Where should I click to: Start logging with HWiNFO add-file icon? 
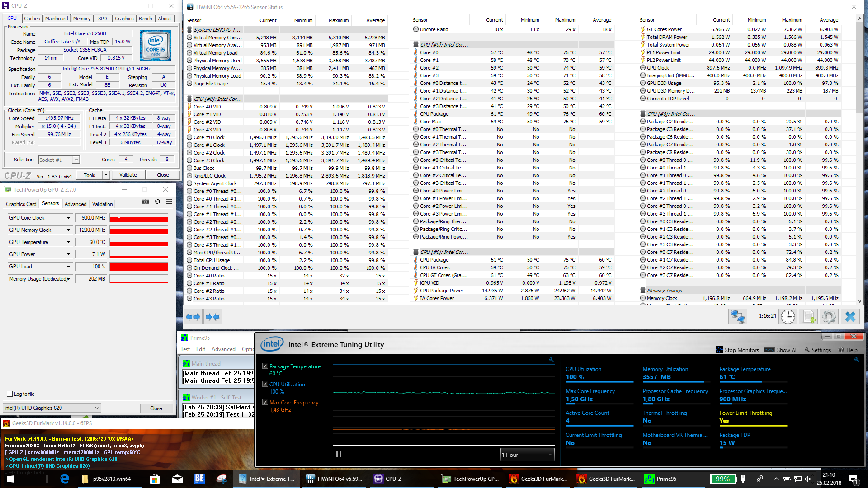(x=808, y=317)
